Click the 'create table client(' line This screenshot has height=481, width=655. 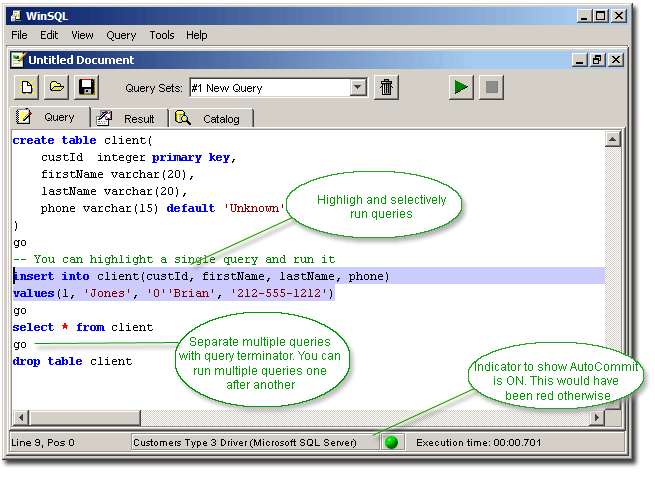(x=82, y=140)
